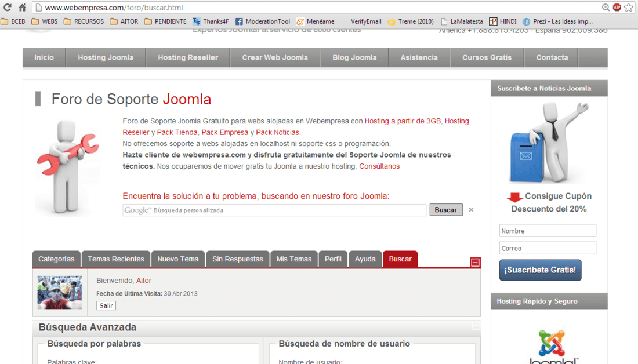This screenshot has width=638, height=364.
Task: Collapse the Búsqueda Avanzada section
Action: pos(476,326)
